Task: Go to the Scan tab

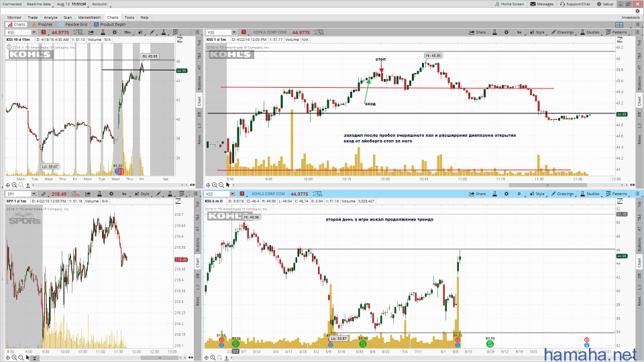Action: (x=67, y=17)
